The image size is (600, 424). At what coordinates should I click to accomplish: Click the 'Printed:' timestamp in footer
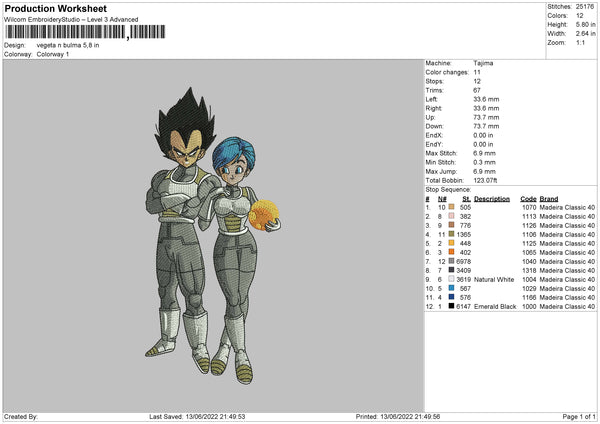pos(398,417)
